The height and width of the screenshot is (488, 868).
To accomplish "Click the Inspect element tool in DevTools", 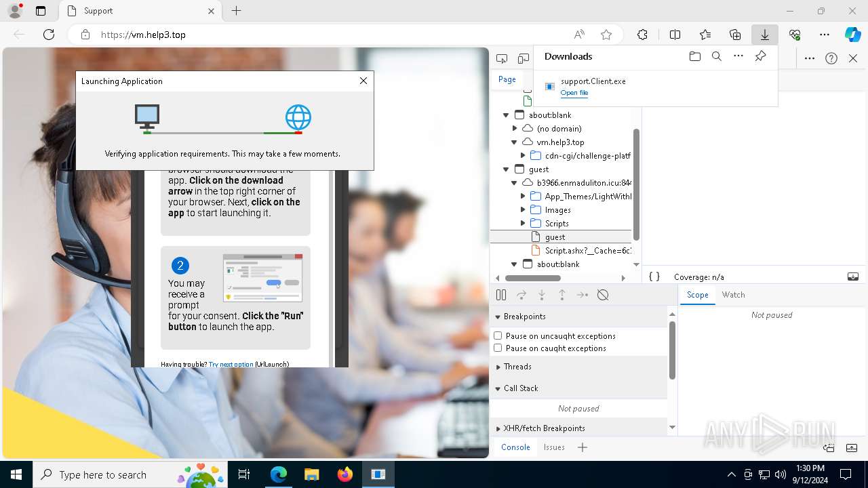I will click(502, 58).
